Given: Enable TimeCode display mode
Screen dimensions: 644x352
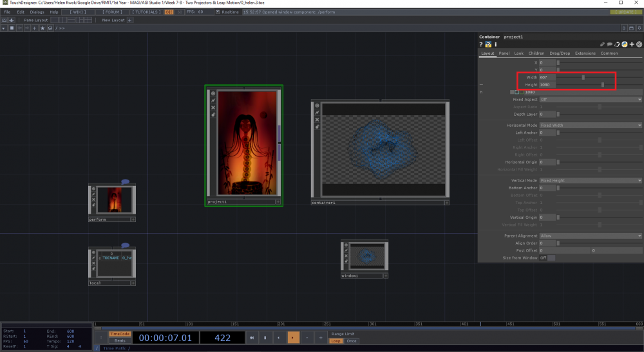Looking at the screenshot, I should point(120,334).
